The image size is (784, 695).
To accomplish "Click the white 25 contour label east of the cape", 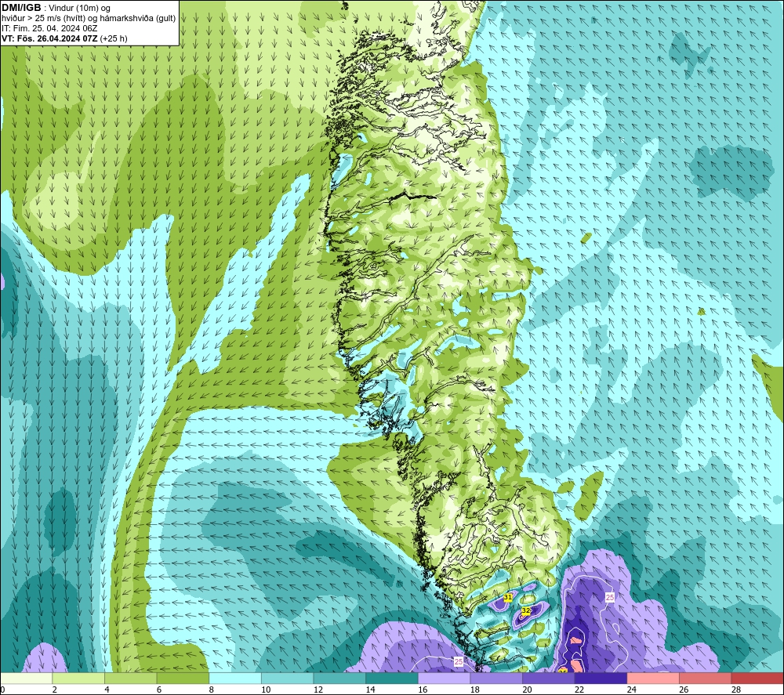I will [609, 598].
